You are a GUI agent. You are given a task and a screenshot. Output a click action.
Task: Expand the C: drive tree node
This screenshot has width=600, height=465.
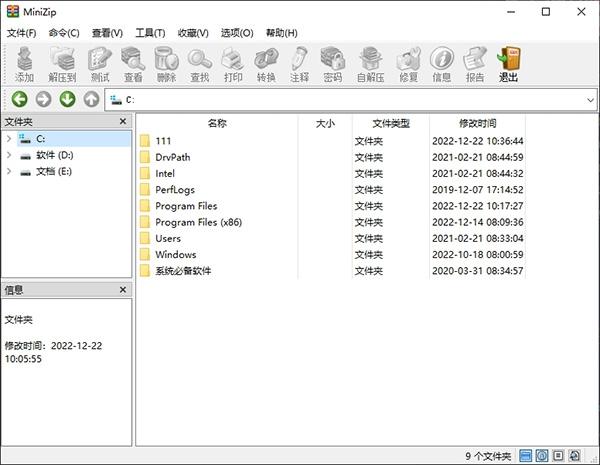[x=9, y=139]
